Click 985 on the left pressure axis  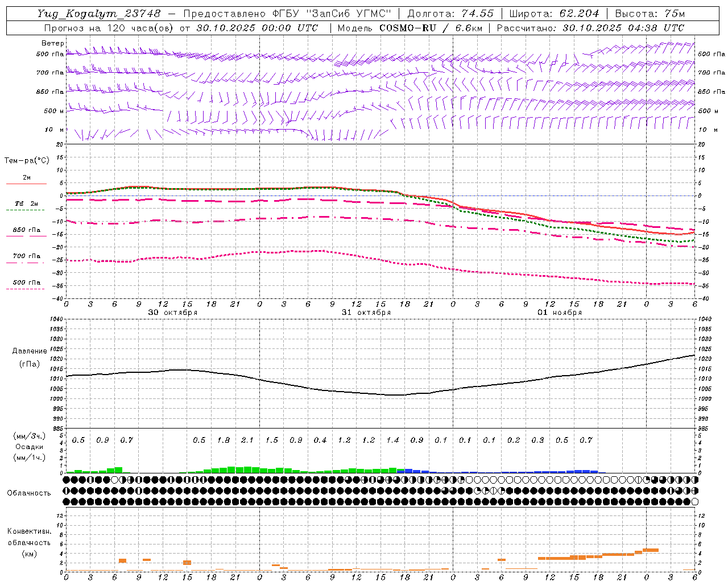(x=58, y=429)
